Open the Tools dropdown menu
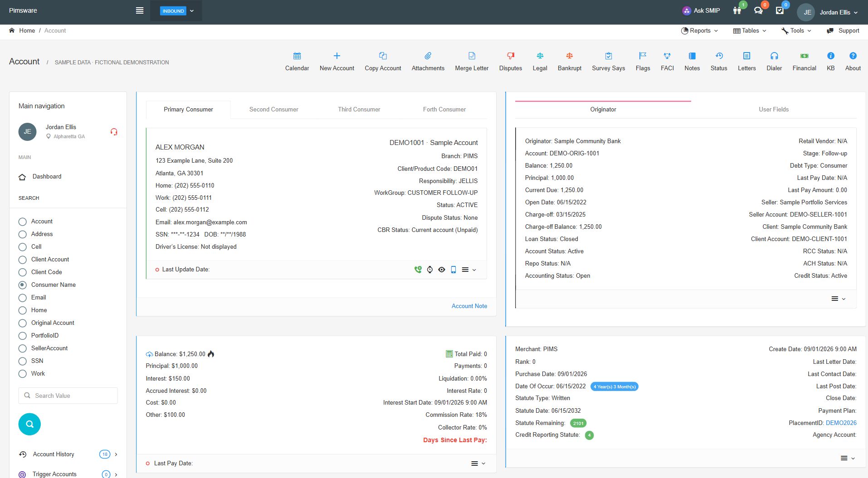 [x=796, y=30]
